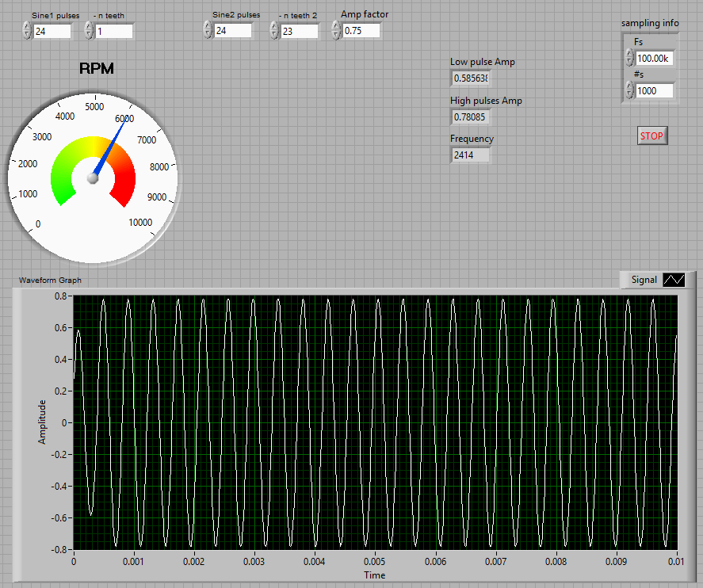Click the RPM gauge needle
This screenshot has width=703, height=588.
coord(107,147)
